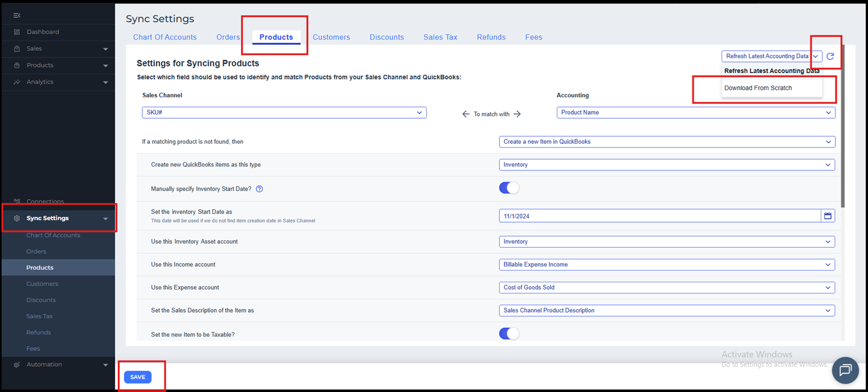Toggle the new Item Taxable switch
868x392 pixels.
509,334
